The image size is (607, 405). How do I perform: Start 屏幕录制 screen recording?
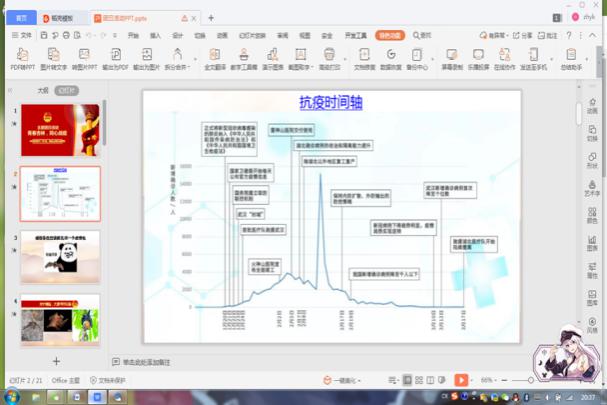click(452, 59)
